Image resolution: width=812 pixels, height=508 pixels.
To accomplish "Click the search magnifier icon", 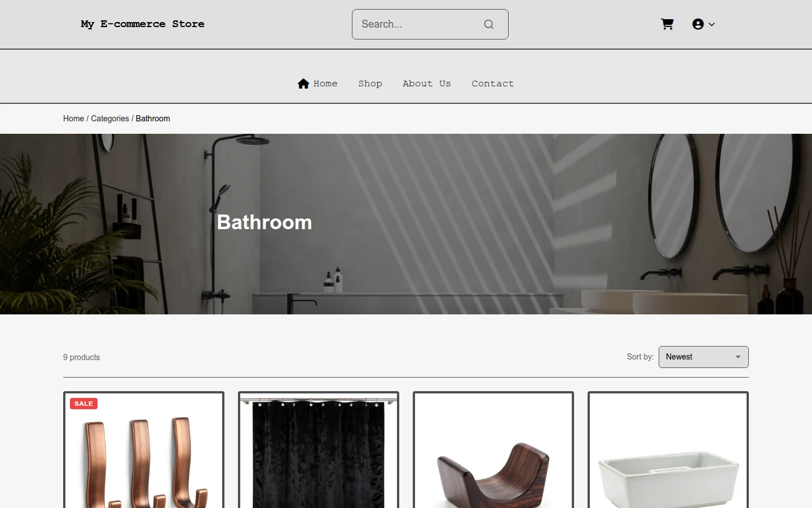I will [x=489, y=24].
